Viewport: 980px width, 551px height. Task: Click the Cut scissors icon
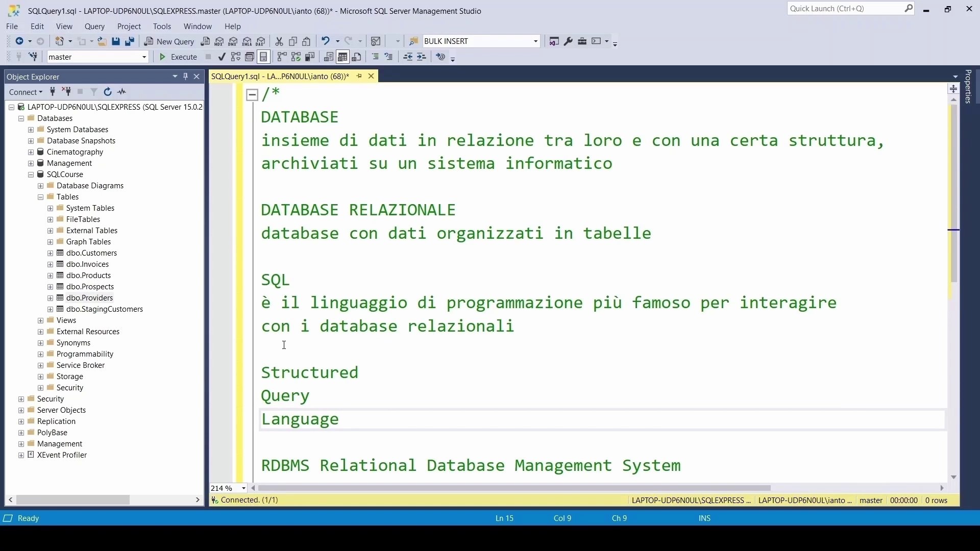click(x=279, y=41)
